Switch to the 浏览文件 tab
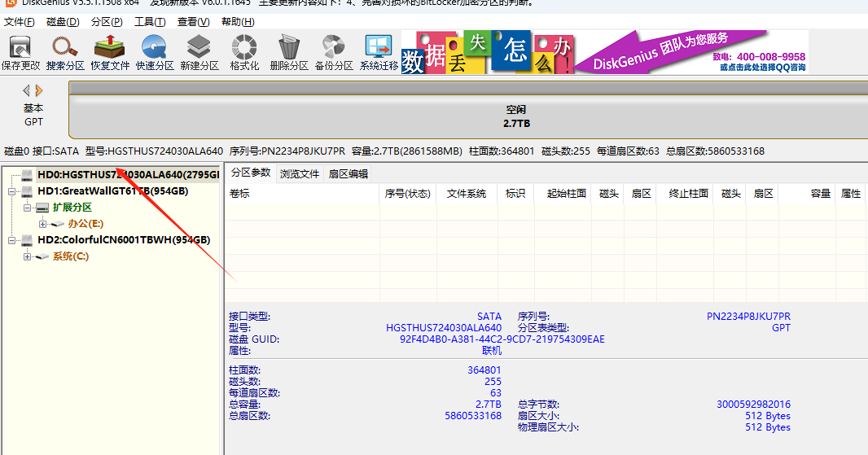This screenshot has height=455, width=868. 300,174
